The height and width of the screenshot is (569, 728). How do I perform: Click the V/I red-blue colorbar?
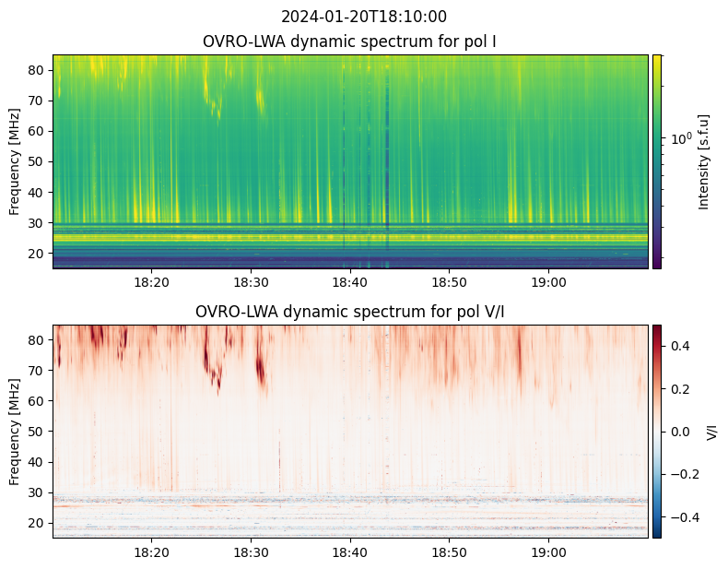click(657, 431)
